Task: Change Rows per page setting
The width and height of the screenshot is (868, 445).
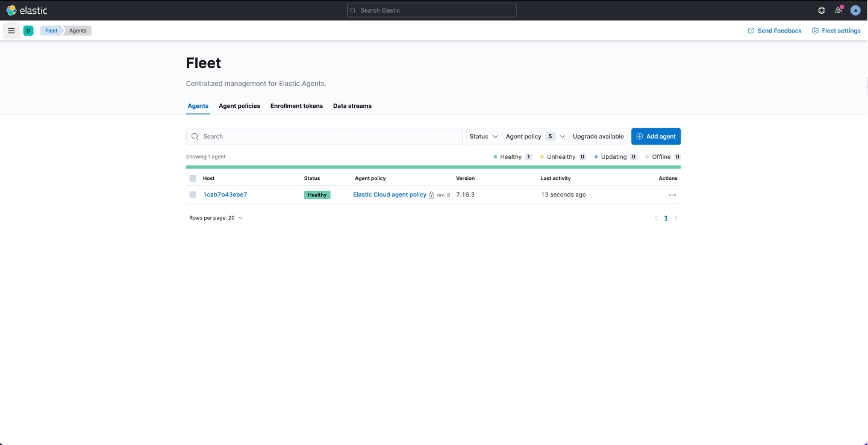Action: click(216, 218)
